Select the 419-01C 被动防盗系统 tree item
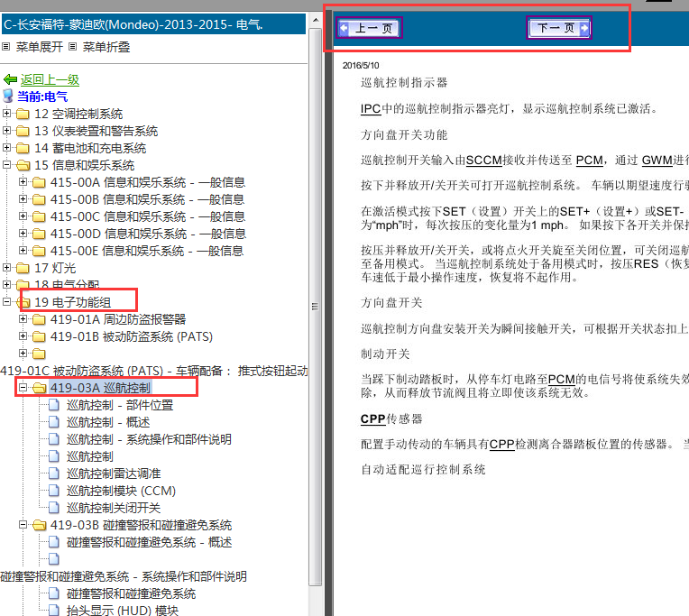 click(154, 371)
